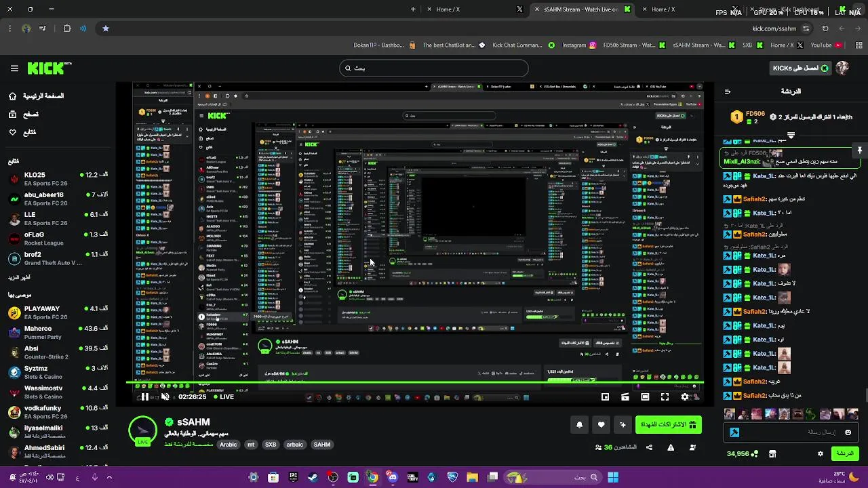Open oFLaG Rocket League channel
This screenshot has height=488, width=868.
pos(58,238)
